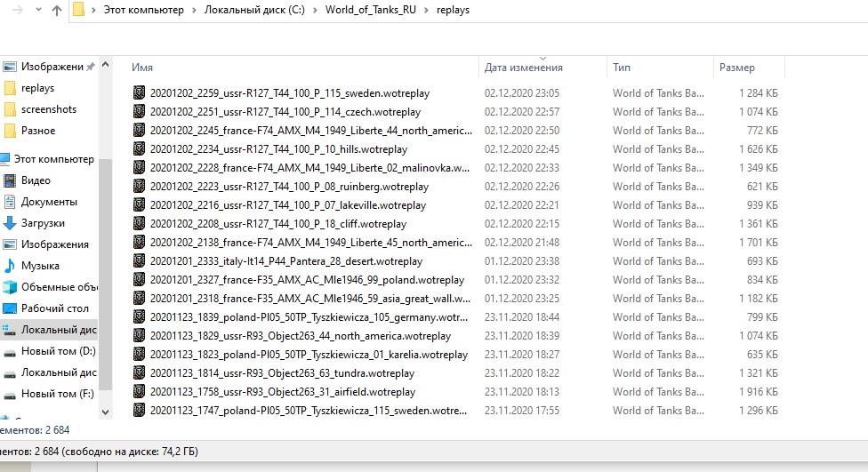Open 'Изображения' under Этот компьютер
868x472 pixels.
[x=55, y=244]
